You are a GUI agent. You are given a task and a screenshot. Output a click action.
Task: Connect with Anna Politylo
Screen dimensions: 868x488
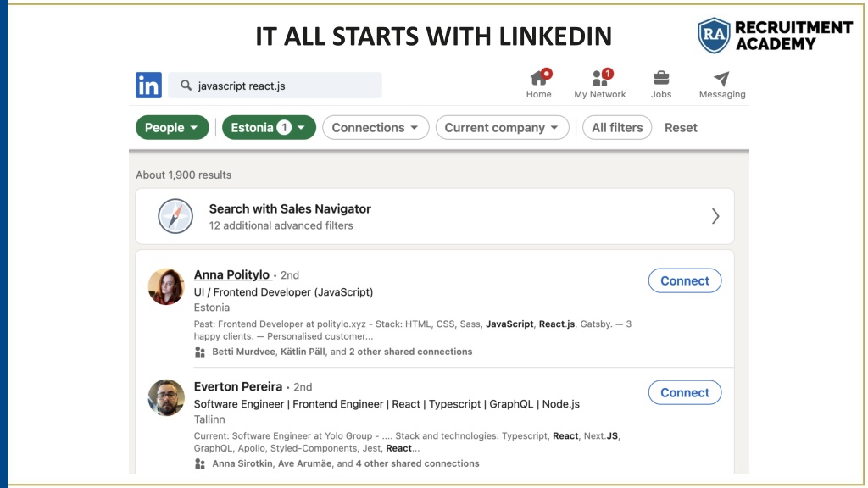pyautogui.click(x=685, y=280)
